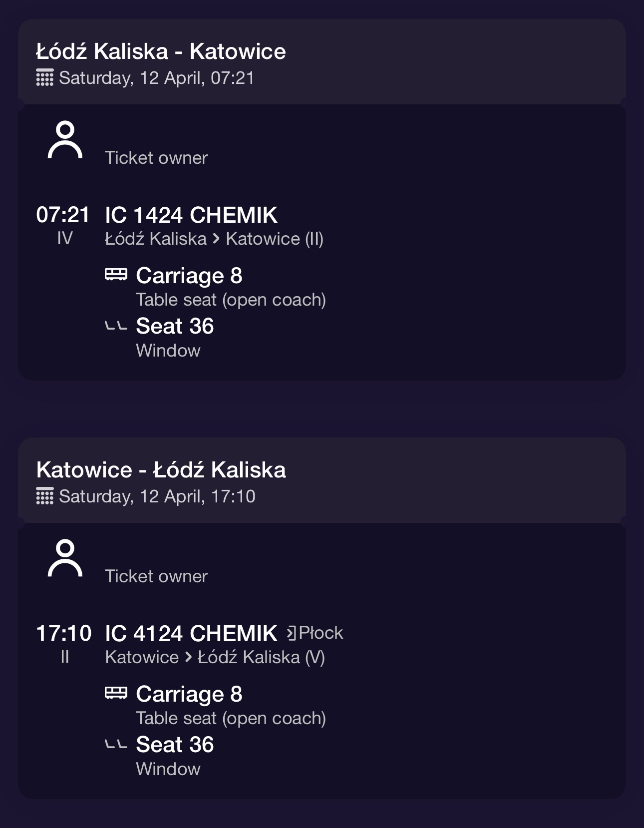The height and width of the screenshot is (828, 644).
Task: Select the IC 1424 CHEMIK train name
Action: pyautogui.click(x=191, y=215)
